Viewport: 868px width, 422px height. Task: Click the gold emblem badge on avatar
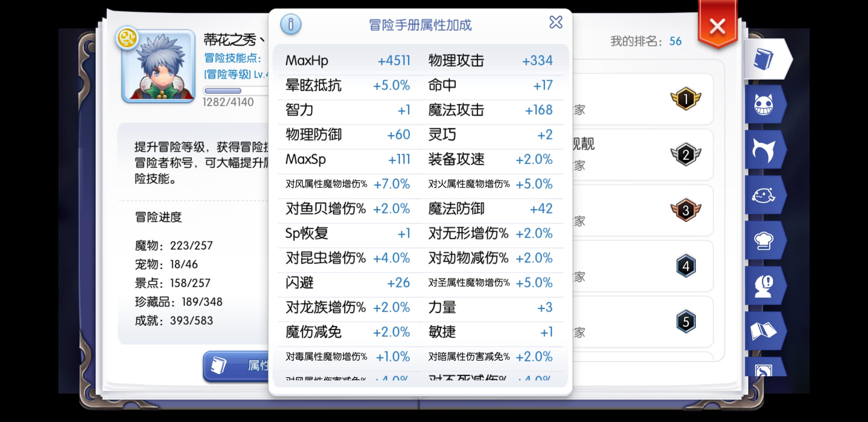[127, 38]
